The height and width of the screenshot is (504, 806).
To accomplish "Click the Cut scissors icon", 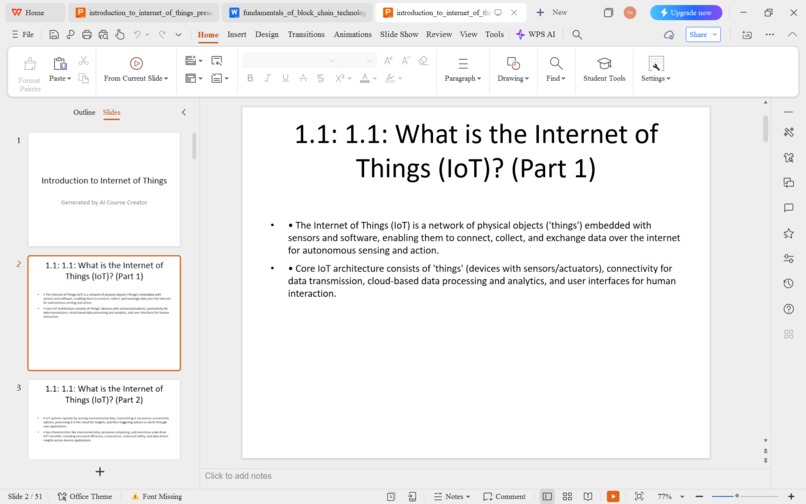I will (x=83, y=61).
